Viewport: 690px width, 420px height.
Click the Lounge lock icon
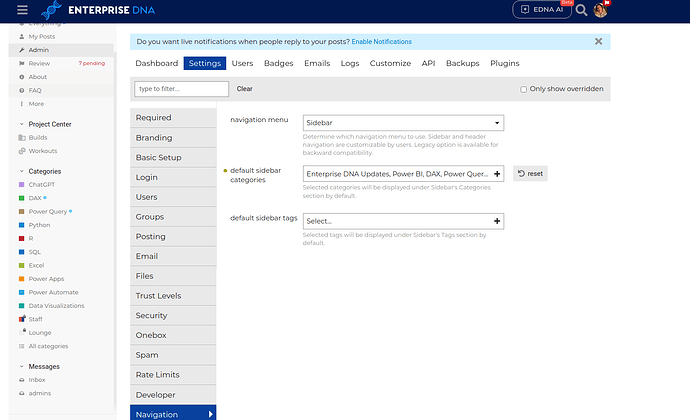pos(22,332)
